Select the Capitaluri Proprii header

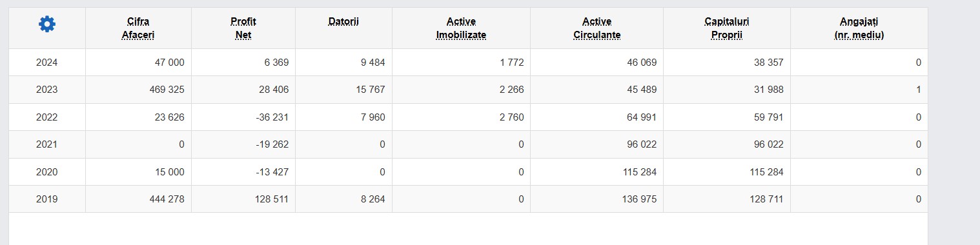727,28
